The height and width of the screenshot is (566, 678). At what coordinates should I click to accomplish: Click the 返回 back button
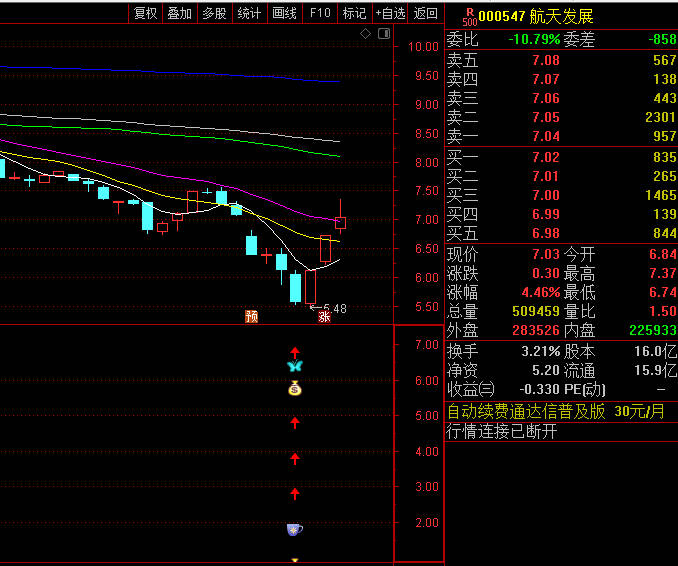click(425, 13)
